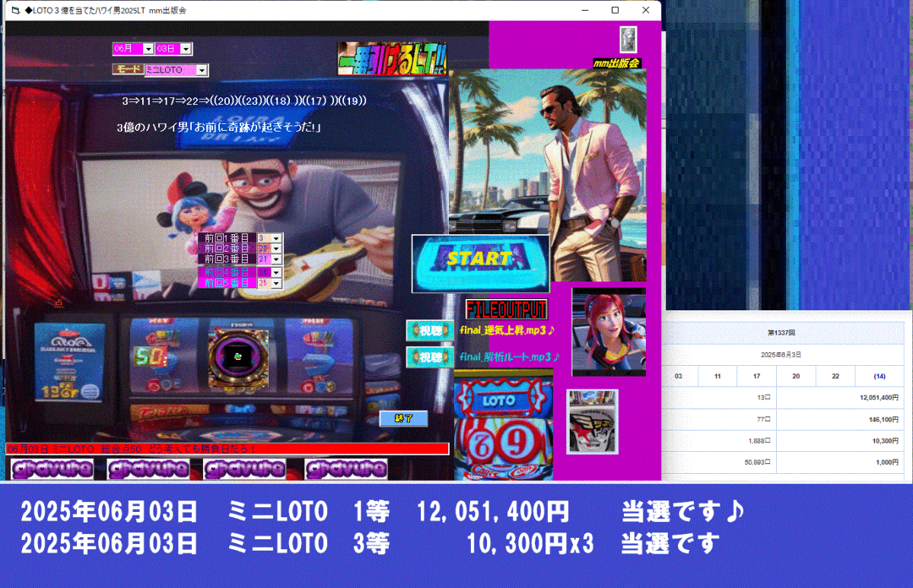Image resolution: width=913 pixels, height=588 pixels.
Task: Click the 1,000円 prize cell
Action: pos(840,462)
